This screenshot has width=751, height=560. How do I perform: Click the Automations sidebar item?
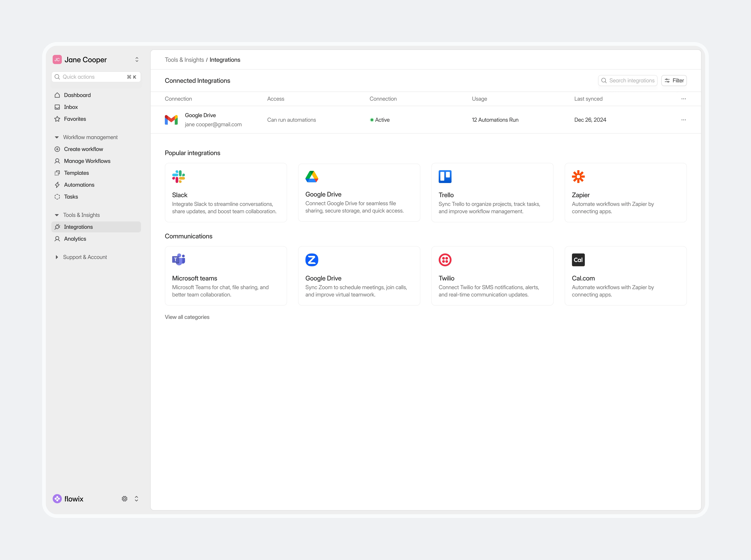point(79,185)
